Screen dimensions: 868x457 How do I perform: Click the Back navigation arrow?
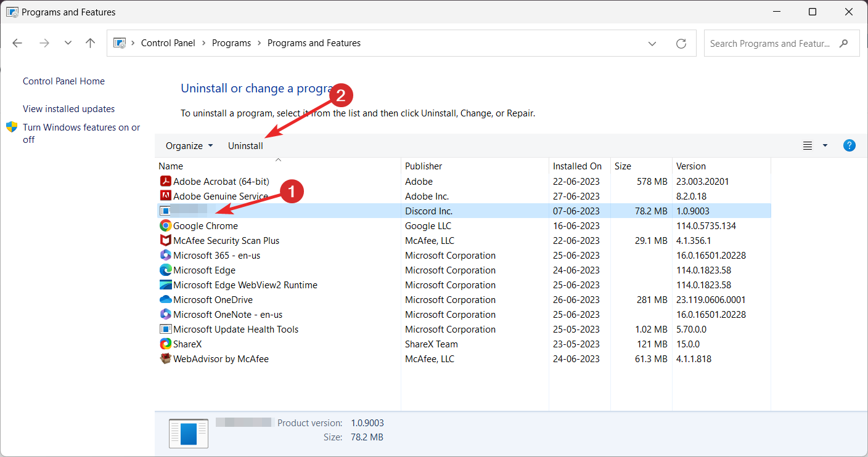pos(17,43)
